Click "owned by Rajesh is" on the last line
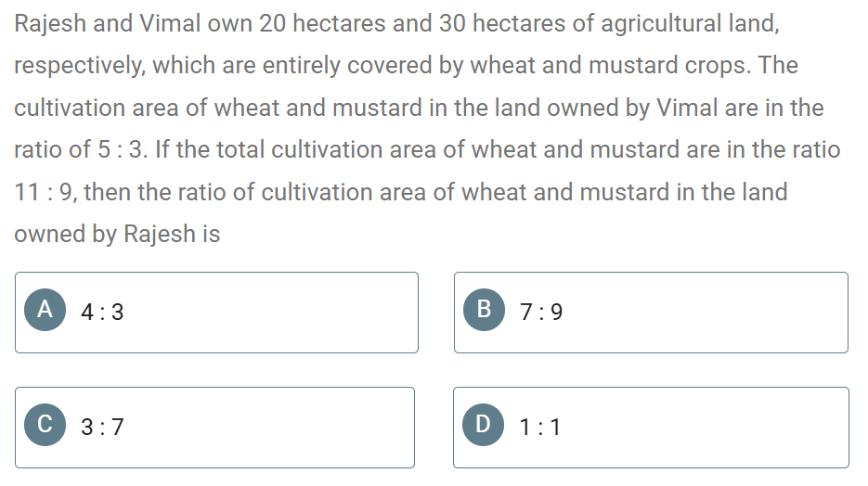 [x=117, y=234]
